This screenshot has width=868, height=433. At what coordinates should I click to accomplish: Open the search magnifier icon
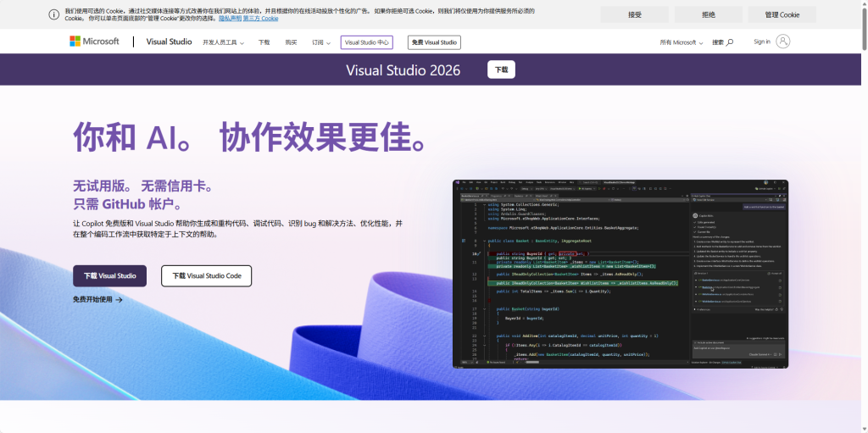pos(730,42)
